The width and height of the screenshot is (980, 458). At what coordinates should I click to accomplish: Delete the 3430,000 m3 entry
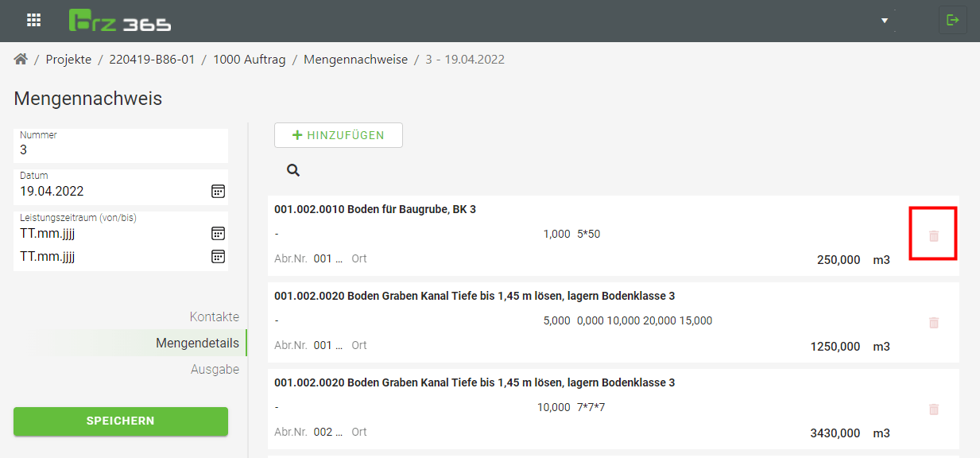click(x=933, y=409)
